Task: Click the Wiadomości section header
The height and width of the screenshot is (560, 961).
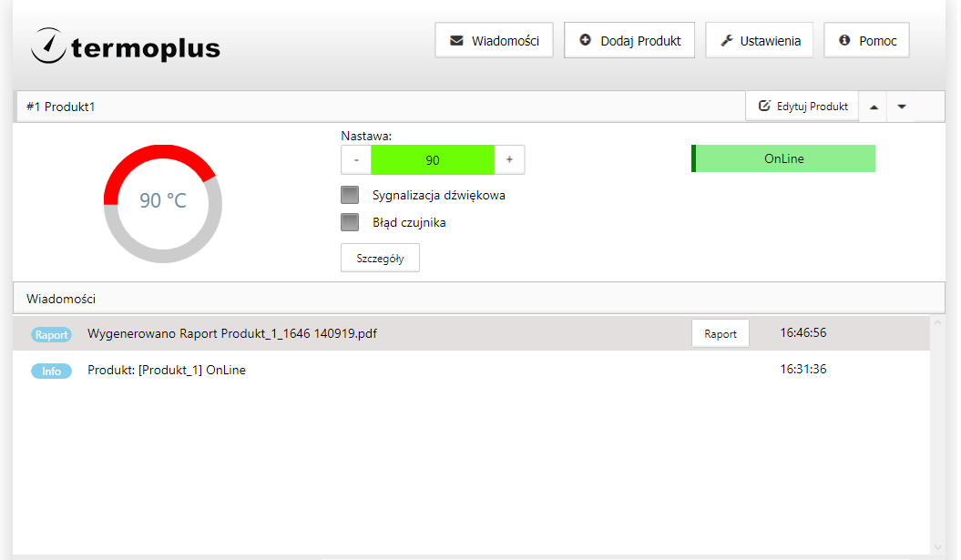Action: [x=61, y=299]
